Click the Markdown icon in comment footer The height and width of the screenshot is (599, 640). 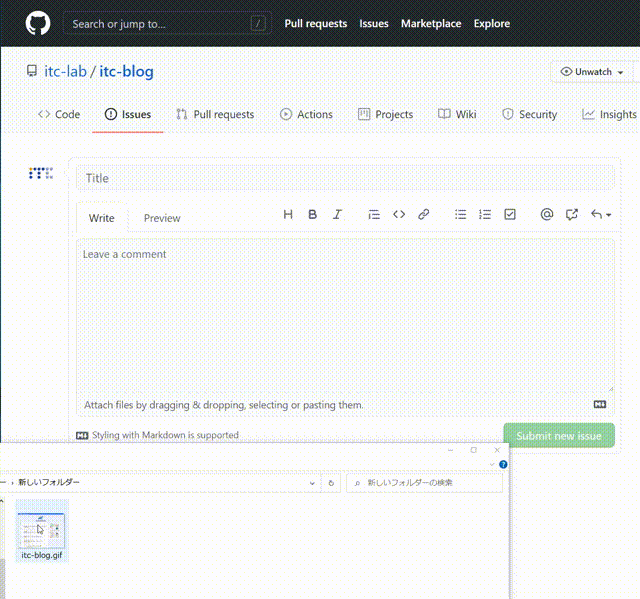(x=600, y=404)
